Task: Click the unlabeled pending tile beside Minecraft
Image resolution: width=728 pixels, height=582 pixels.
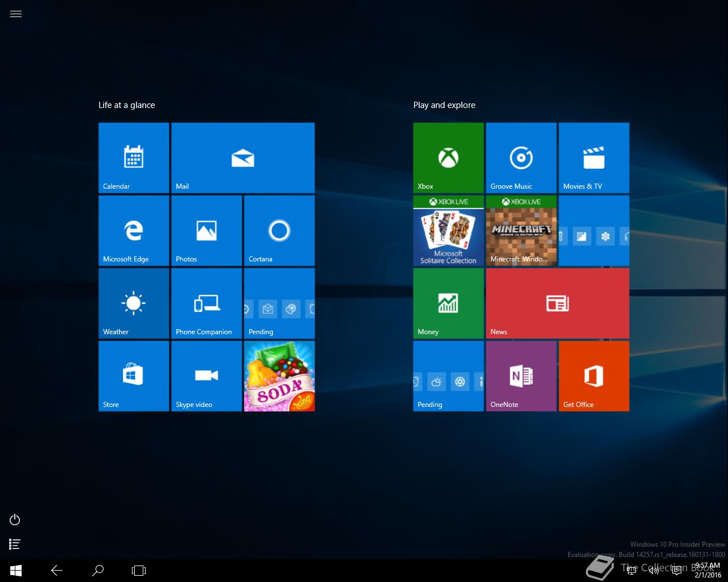Action: [x=594, y=231]
